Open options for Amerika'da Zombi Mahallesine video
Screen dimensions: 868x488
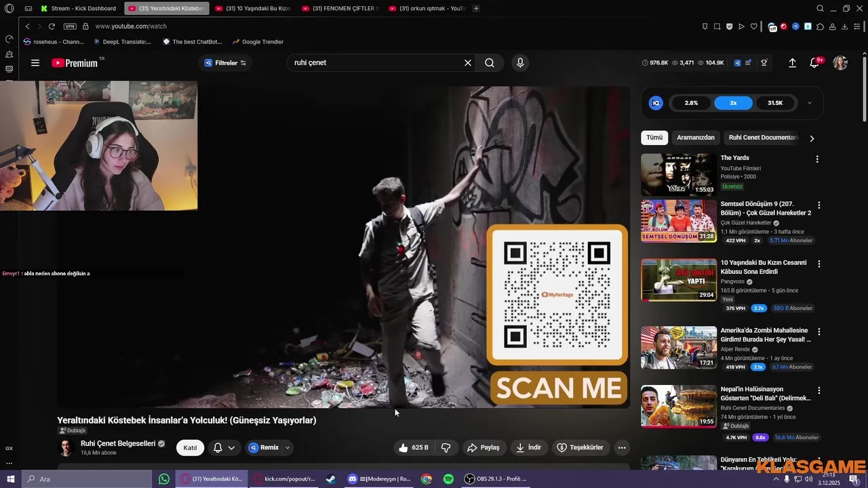click(x=819, y=332)
